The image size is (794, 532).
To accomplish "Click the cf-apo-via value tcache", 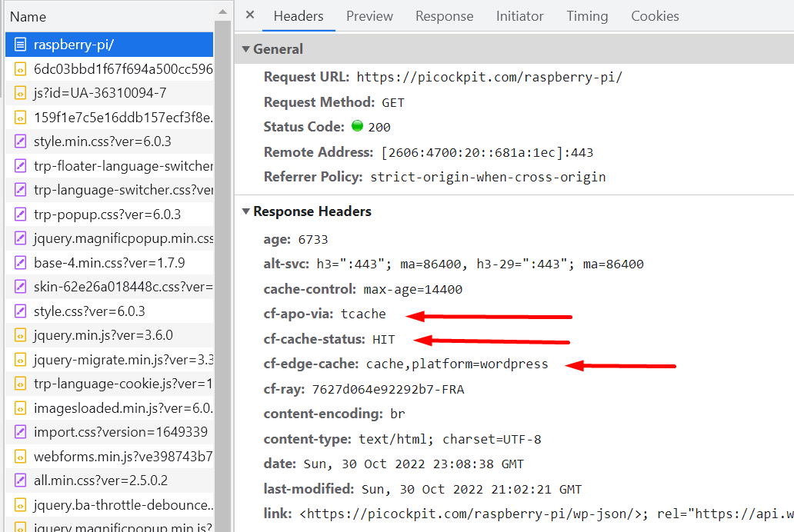I will coord(363,314).
